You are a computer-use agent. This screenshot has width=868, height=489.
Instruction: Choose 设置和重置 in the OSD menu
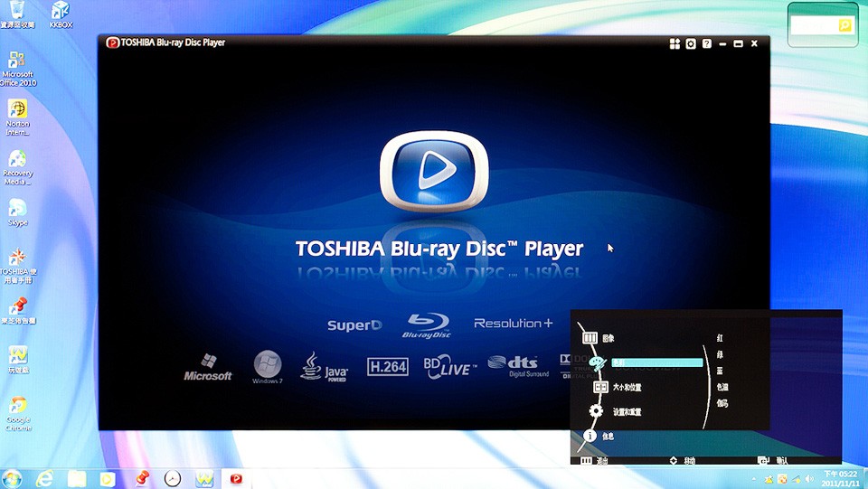tap(627, 411)
